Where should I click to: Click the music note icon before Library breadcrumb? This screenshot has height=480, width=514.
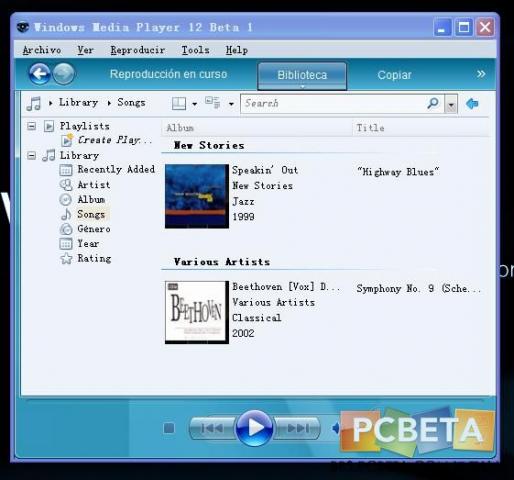click(34, 103)
